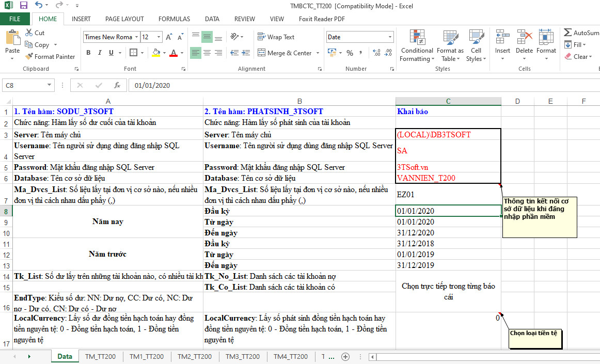Open the Cell Styles gallery
Image resolution: width=600 pixels, height=364 pixels.
(476, 45)
